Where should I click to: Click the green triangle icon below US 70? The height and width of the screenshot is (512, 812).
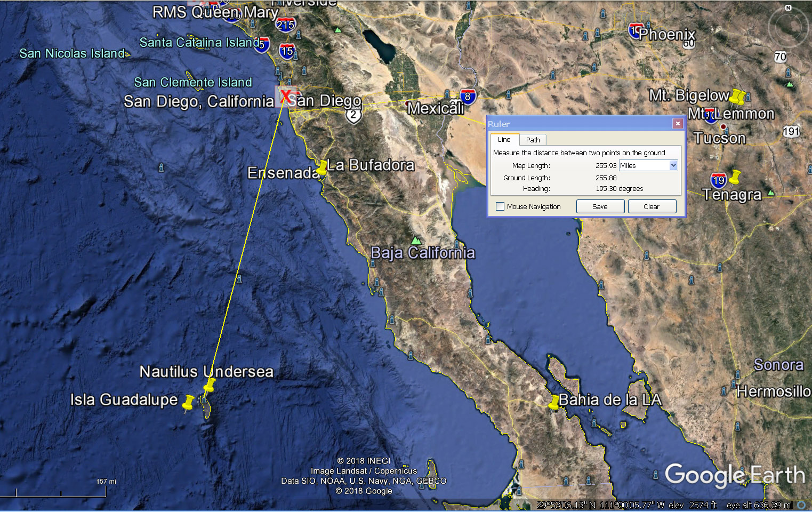[x=790, y=84]
